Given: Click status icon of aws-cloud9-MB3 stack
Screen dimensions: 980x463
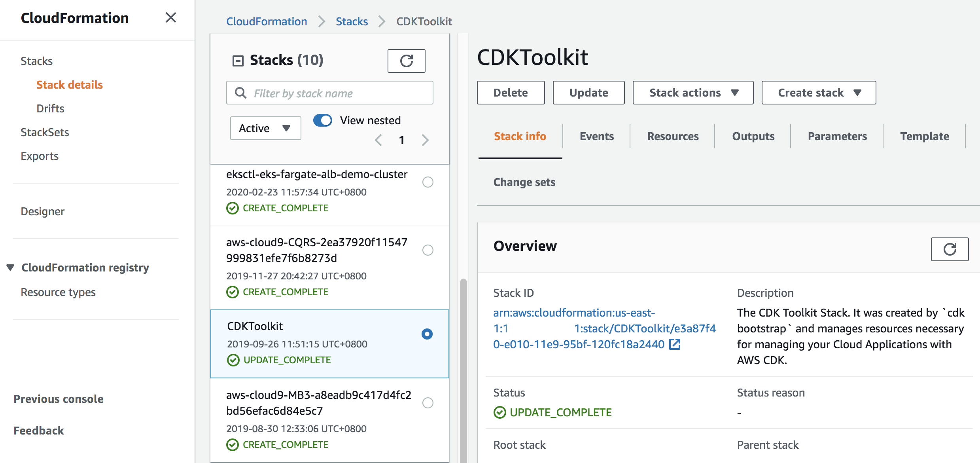Looking at the screenshot, I should (x=233, y=445).
